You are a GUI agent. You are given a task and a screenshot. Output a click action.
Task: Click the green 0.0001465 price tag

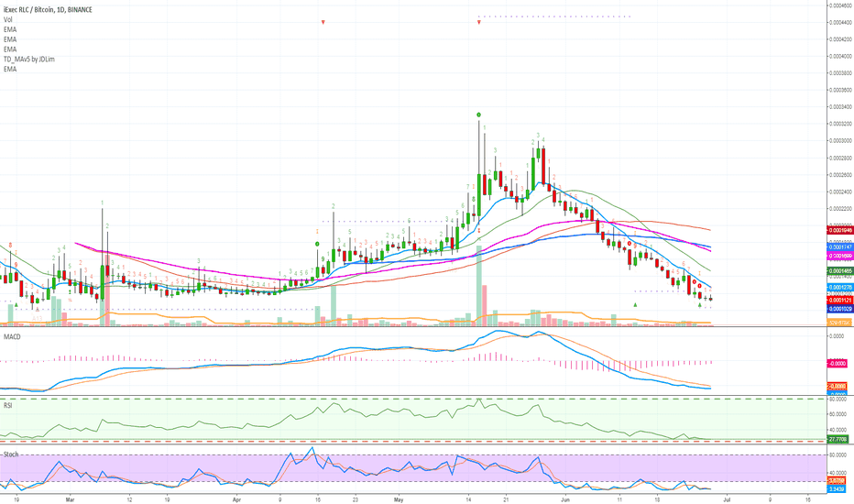tap(840, 271)
